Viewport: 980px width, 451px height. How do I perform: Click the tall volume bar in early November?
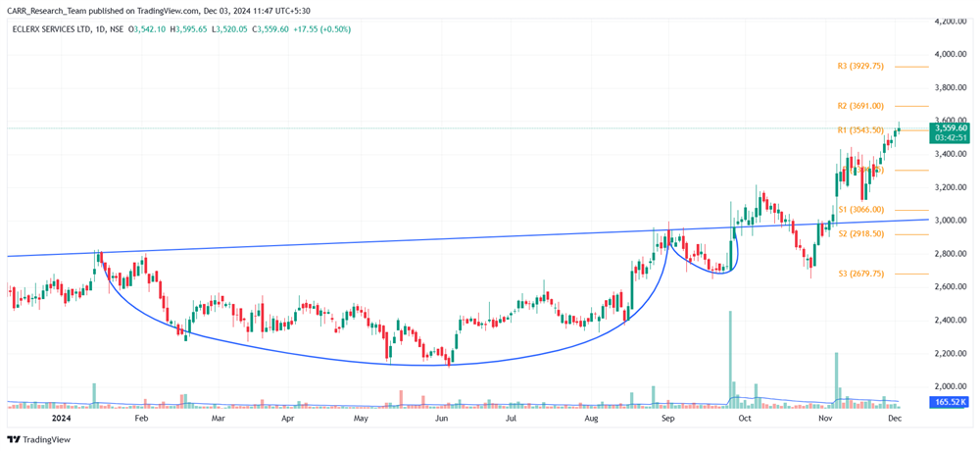pyautogui.click(x=836, y=380)
